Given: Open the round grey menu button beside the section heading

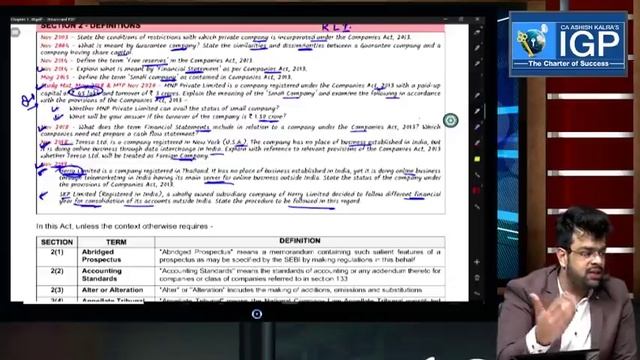Looking at the screenshot, I should pos(15,32).
